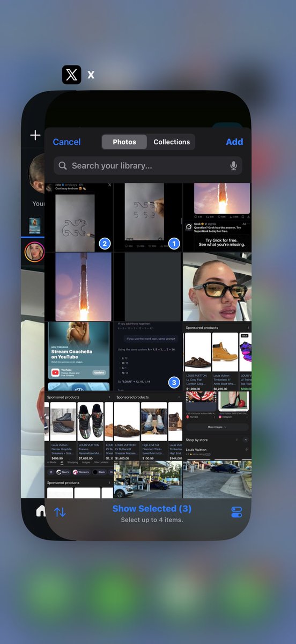Select the blank dark thumbnail
Viewport: 296px width, 644px height.
coord(147,287)
